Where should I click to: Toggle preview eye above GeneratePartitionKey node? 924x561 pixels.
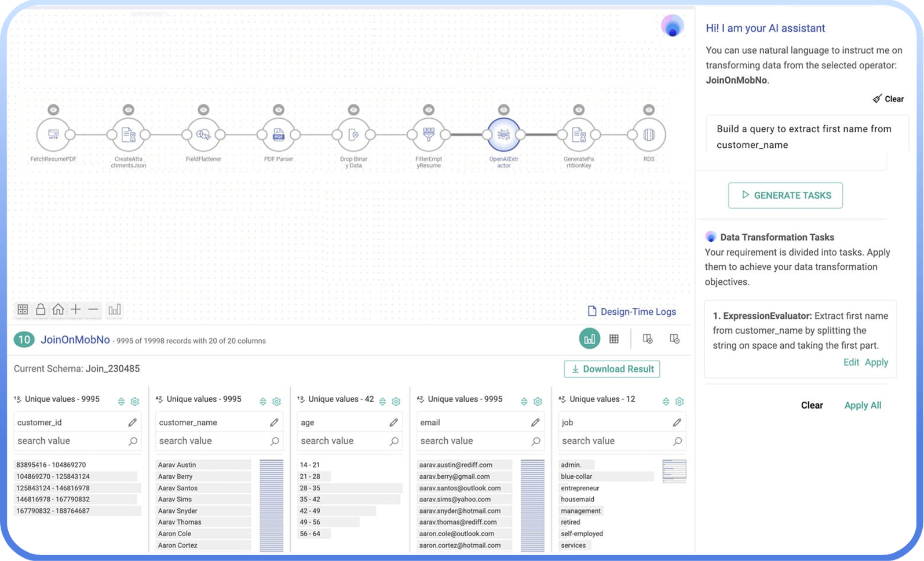(x=579, y=110)
